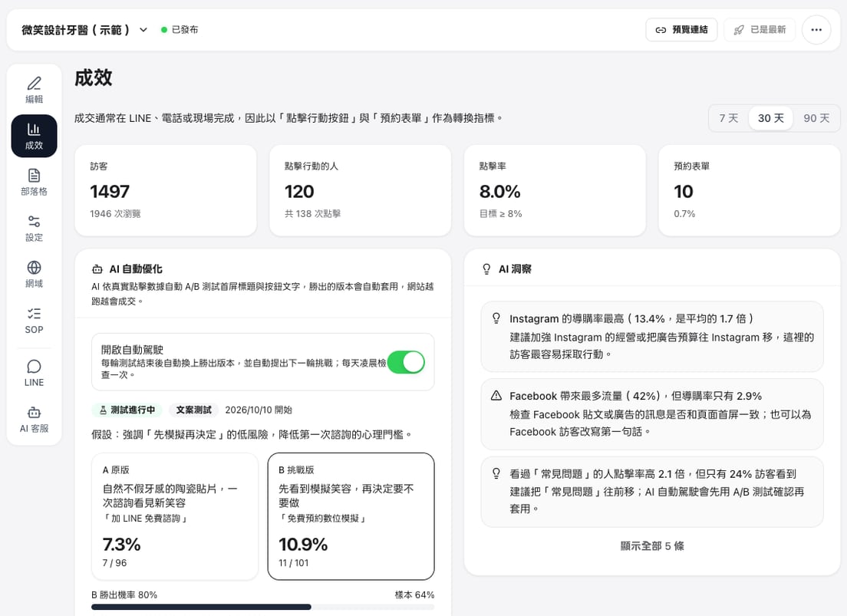Viewport: 847px width, 616px height.
Task: Open the 編輯 pencil icon in sidebar
Action: (x=34, y=83)
